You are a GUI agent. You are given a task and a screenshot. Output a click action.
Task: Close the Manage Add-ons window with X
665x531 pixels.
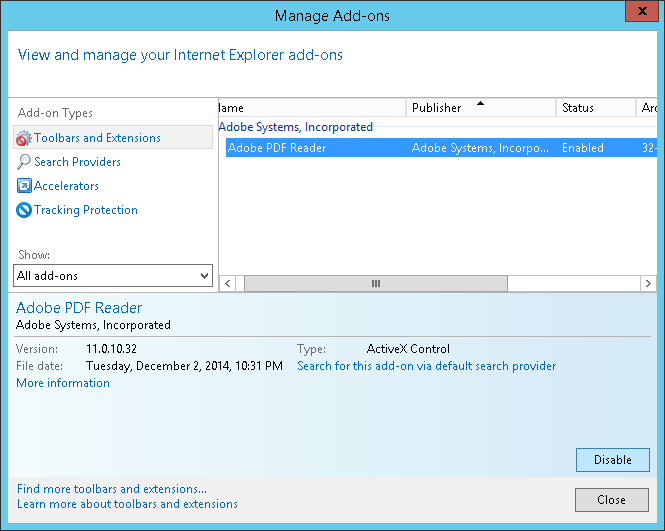tap(642, 11)
